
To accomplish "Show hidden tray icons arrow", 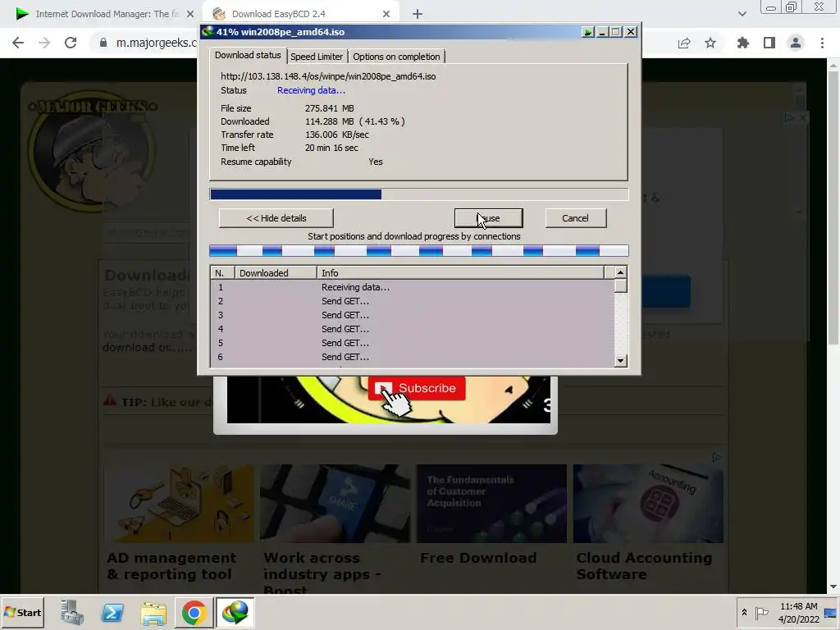I will (744, 612).
